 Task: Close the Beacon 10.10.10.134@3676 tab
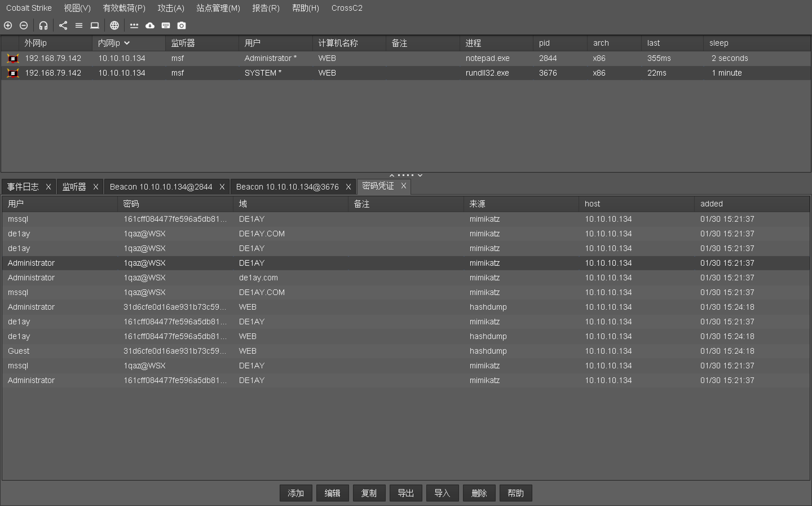(x=348, y=187)
